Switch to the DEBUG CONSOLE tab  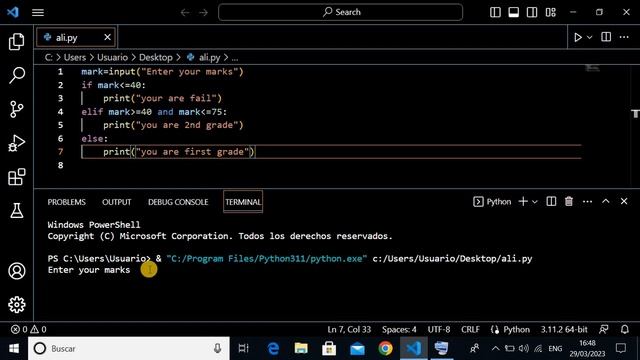(178, 202)
